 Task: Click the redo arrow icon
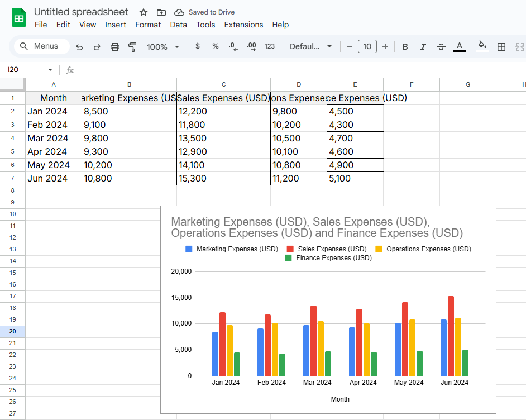click(x=97, y=47)
